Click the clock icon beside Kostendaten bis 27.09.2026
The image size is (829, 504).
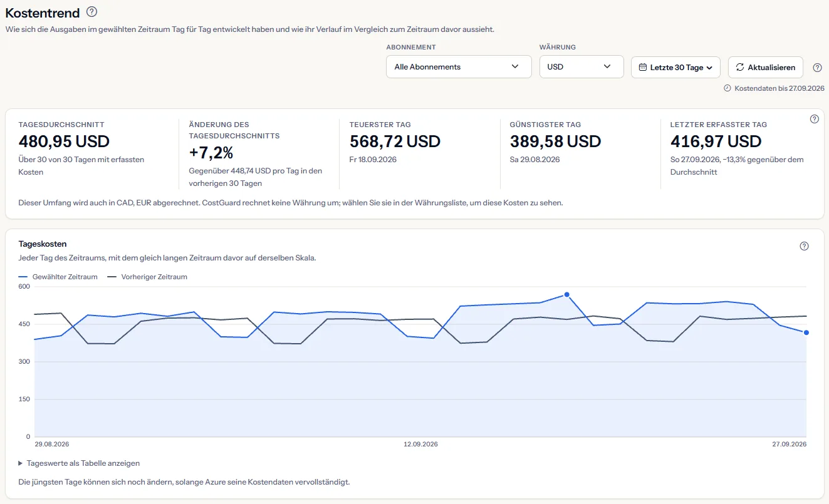727,88
